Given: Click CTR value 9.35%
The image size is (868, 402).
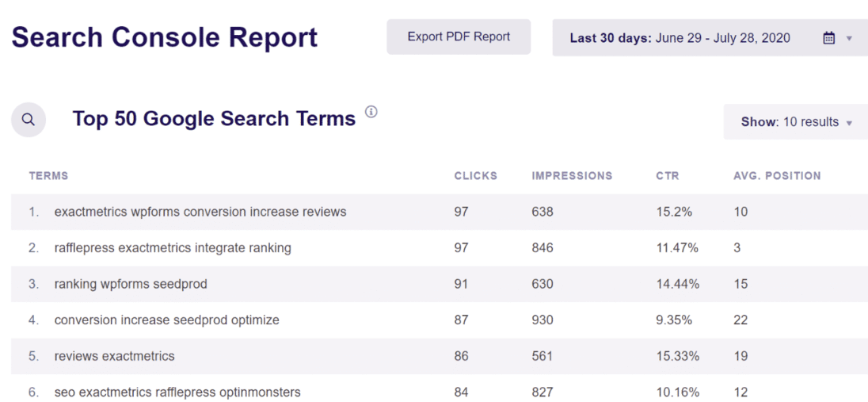Looking at the screenshot, I should [x=675, y=320].
